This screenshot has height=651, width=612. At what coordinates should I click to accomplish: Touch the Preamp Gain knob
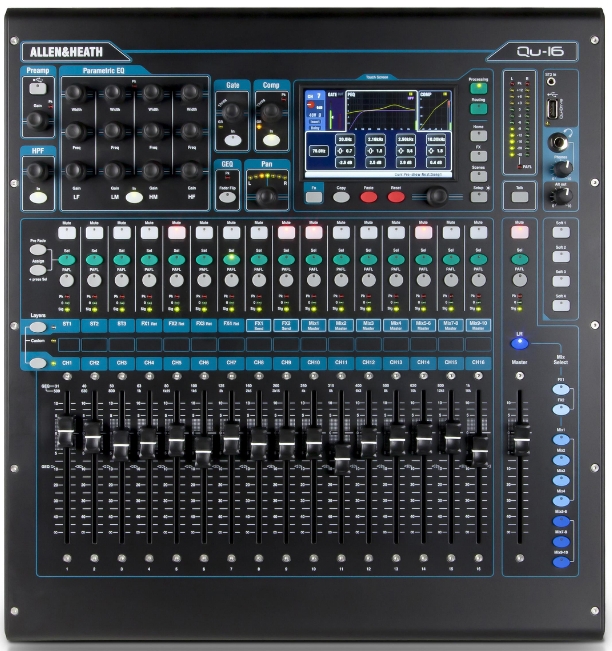click(37, 120)
